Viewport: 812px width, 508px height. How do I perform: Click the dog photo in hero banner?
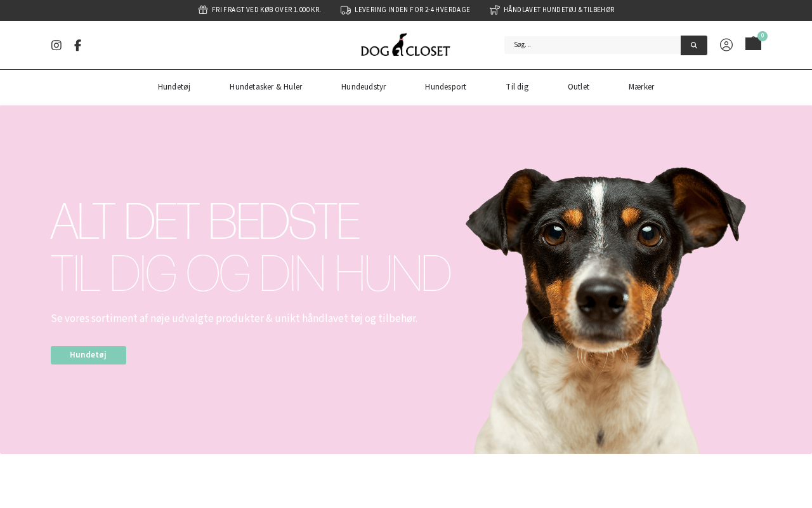coord(606,310)
